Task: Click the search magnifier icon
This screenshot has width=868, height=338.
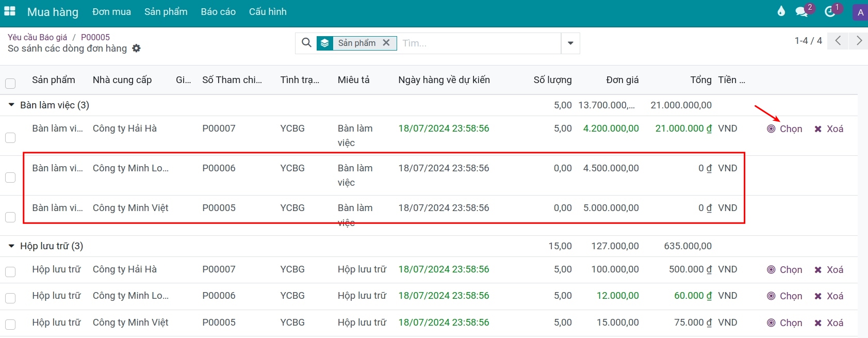Action: [x=306, y=43]
